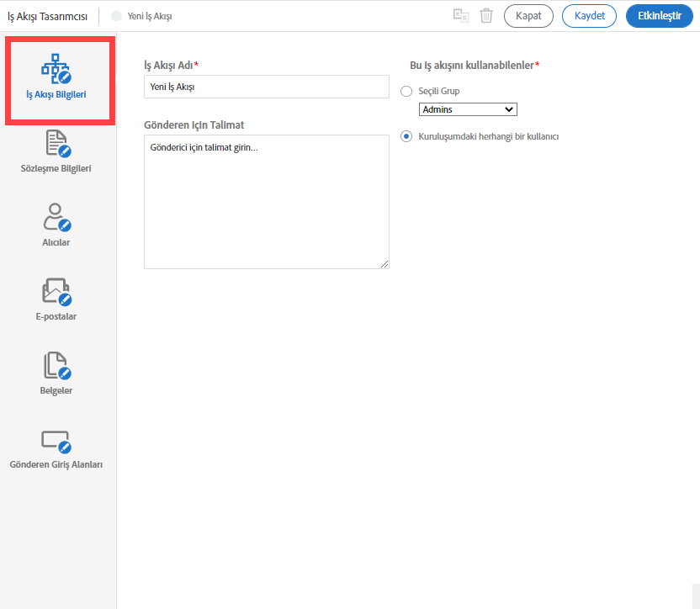Open the Admins group dropdown
The width and height of the screenshot is (700, 609).
click(468, 109)
